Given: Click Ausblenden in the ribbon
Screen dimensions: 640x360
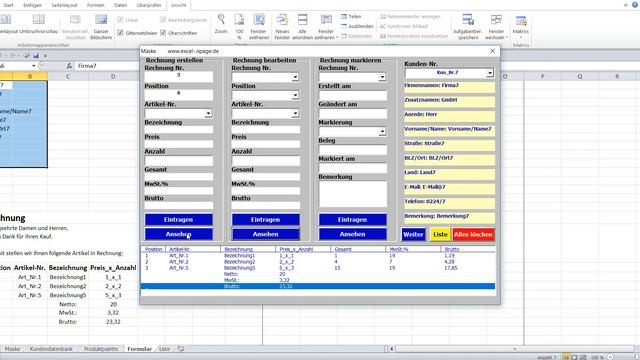Looking at the screenshot, I should click(x=357, y=26).
